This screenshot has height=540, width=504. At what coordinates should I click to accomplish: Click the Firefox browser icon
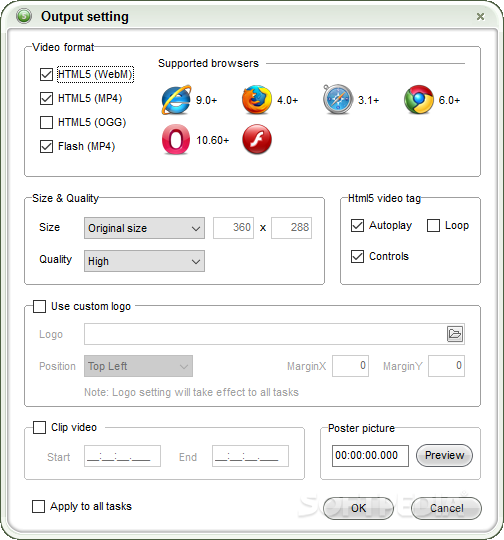257,100
